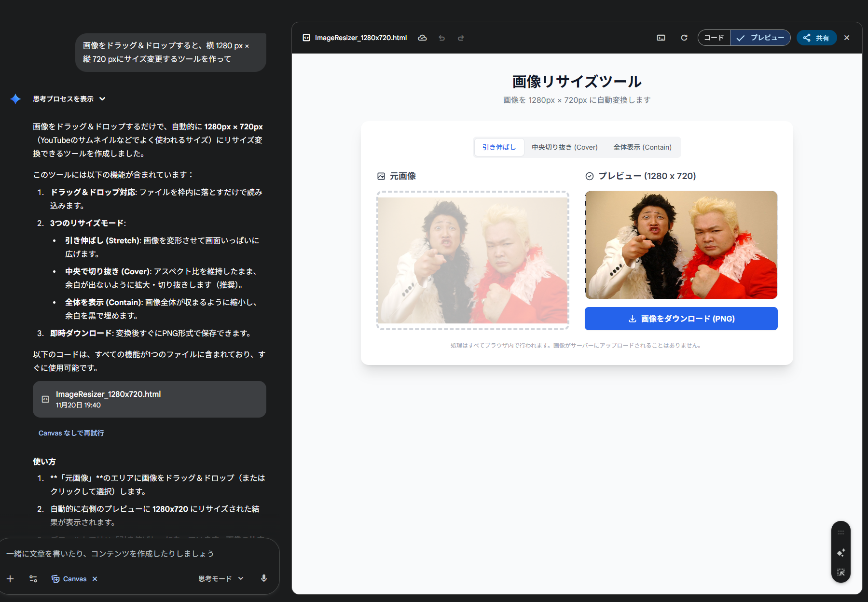Click the 元画像 drop zone area
The image size is (868, 602).
[x=472, y=260]
